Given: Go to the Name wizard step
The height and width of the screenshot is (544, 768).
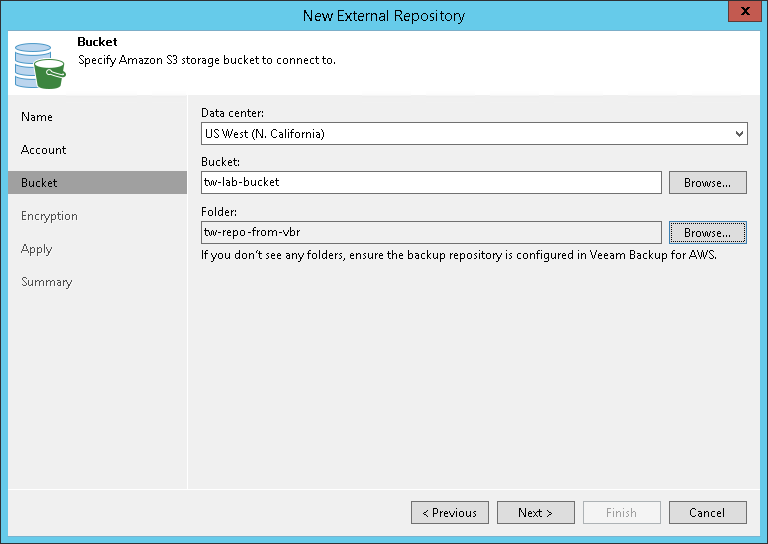Looking at the screenshot, I should [37, 117].
